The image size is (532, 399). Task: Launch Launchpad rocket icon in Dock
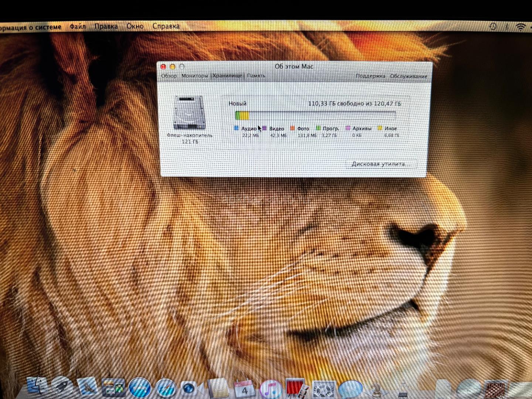pyautogui.click(x=61, y=387)
